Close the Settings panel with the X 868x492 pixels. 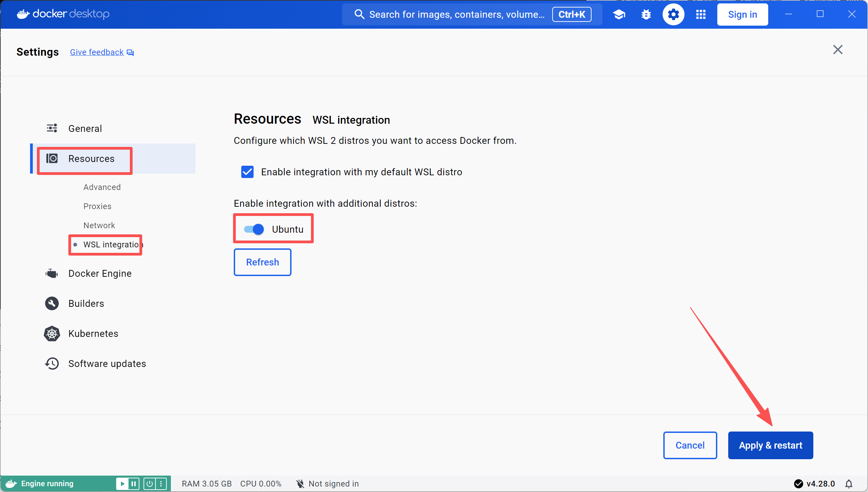coord(838,50)
